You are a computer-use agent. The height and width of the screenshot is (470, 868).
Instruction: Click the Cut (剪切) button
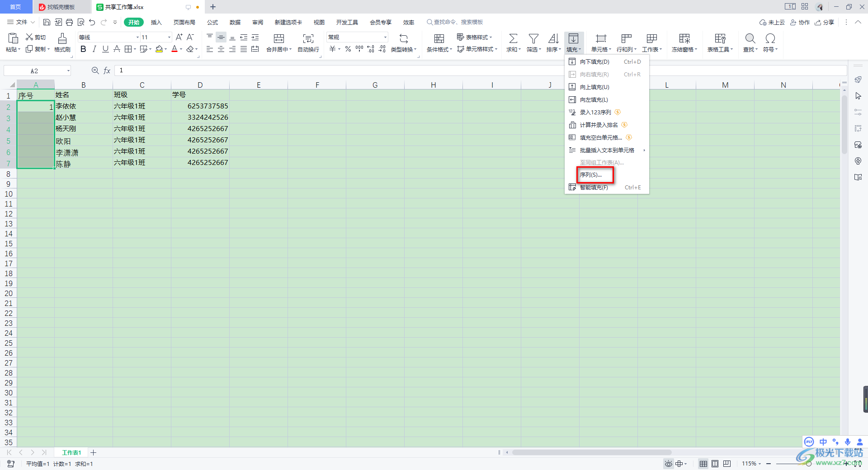click(x=36, y=37)
